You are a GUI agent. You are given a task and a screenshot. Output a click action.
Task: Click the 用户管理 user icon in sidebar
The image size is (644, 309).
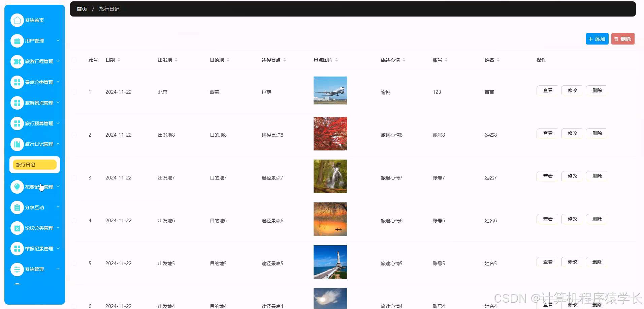[x=17, y=40]
